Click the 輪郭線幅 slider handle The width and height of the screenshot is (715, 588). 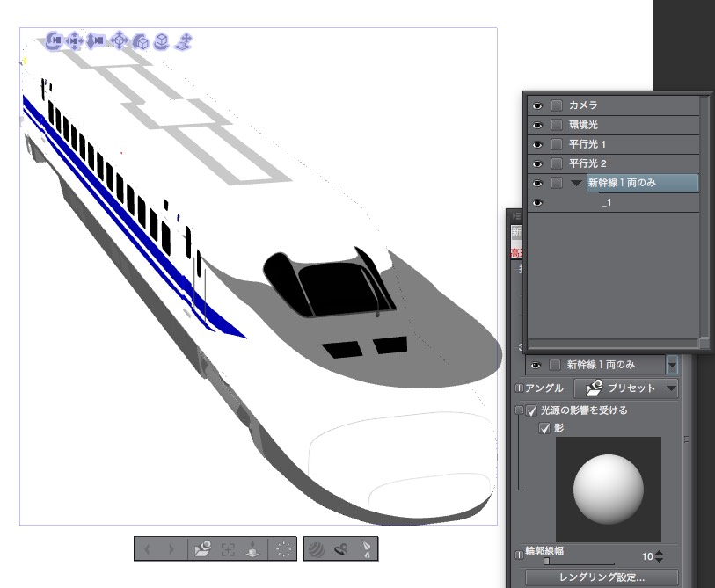click(x=546, y=562)
